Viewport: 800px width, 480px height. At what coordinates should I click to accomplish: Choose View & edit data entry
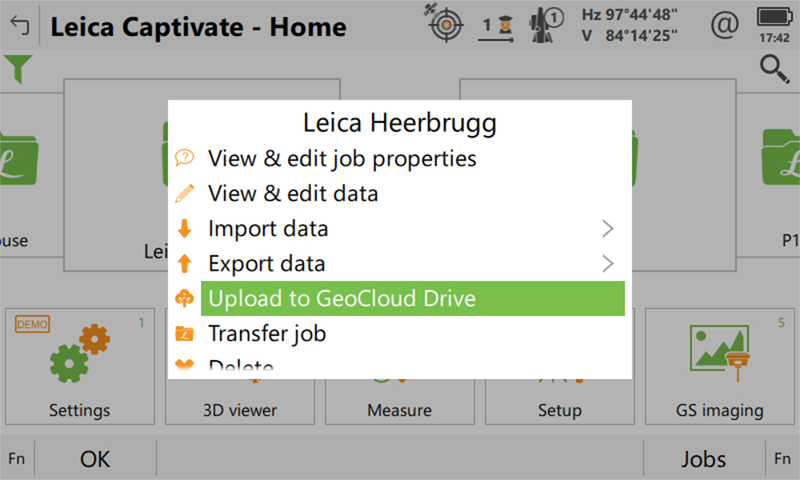[x=292, y=193]
